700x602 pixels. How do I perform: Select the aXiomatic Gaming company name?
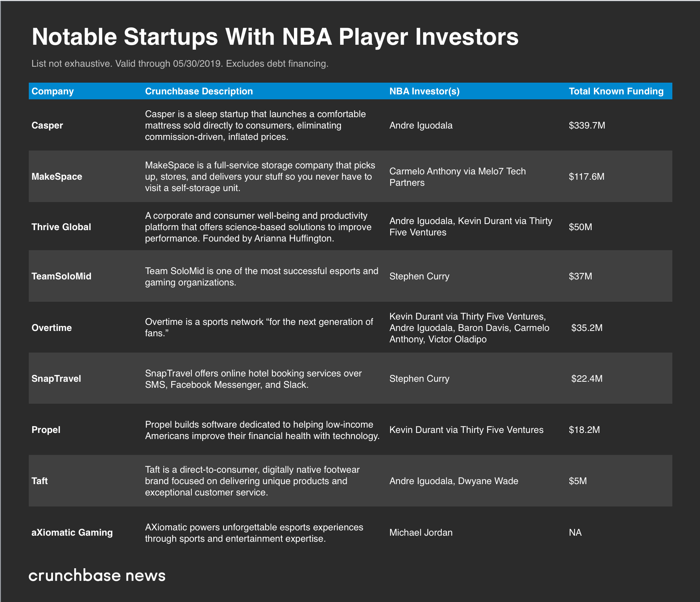click(72, 533)
